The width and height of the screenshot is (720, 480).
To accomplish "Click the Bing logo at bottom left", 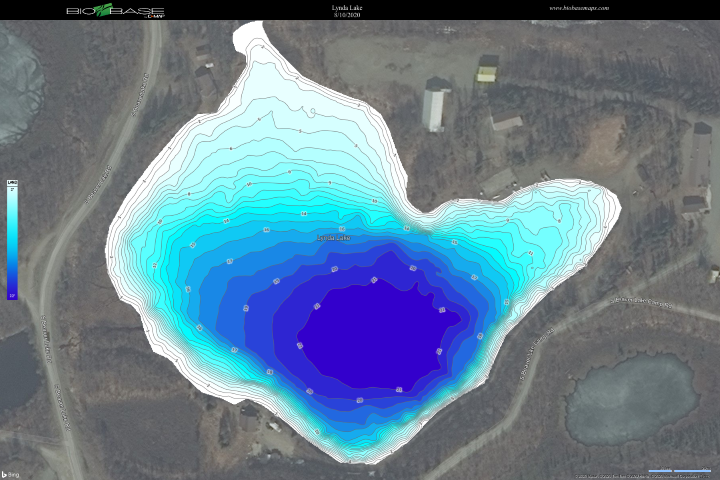I will click(11, 474).
